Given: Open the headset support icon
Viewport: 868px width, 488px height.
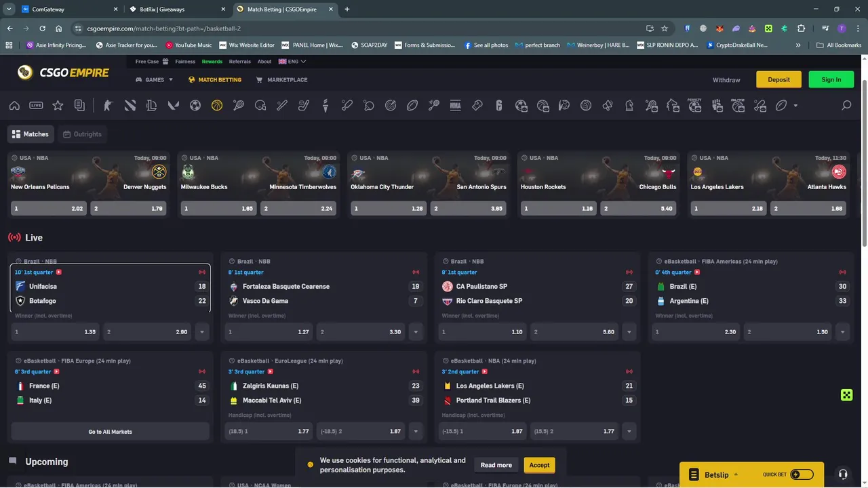Looking at the screenshot, I should pyautogui.click(x=843, y=474).
